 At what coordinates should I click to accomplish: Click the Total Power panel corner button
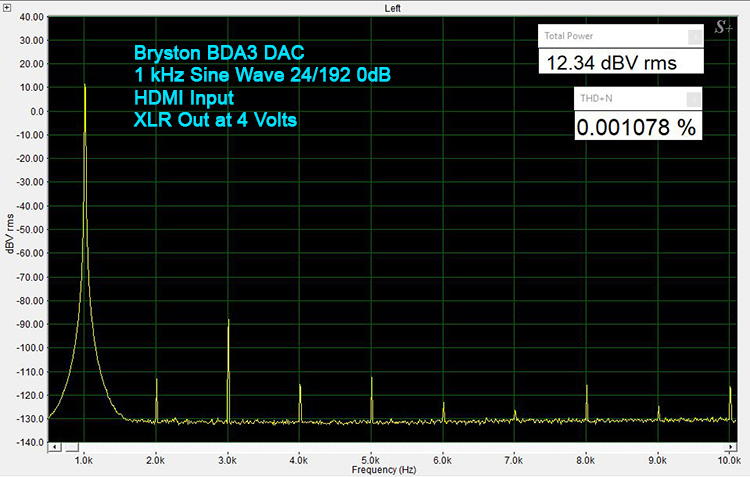point(693,37)
